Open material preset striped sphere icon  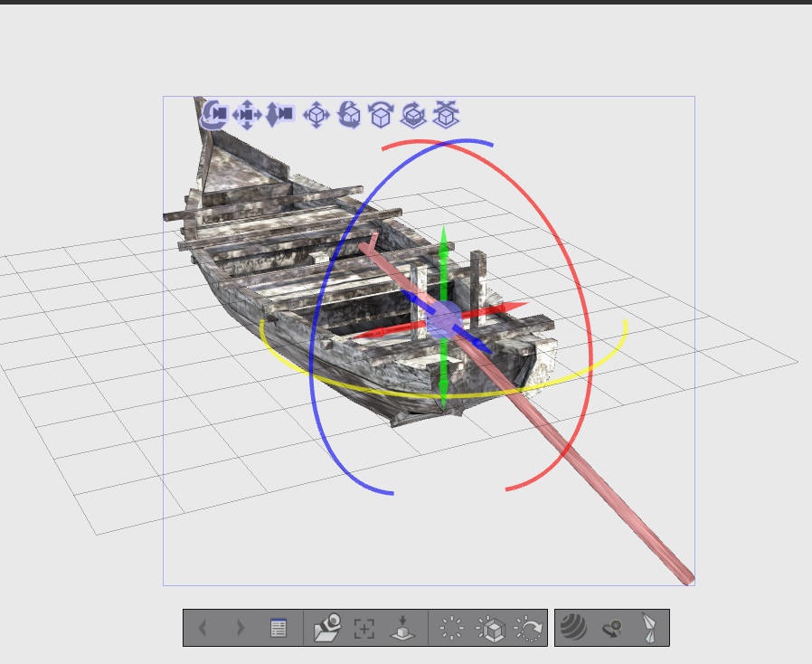(x=574, y=628)
